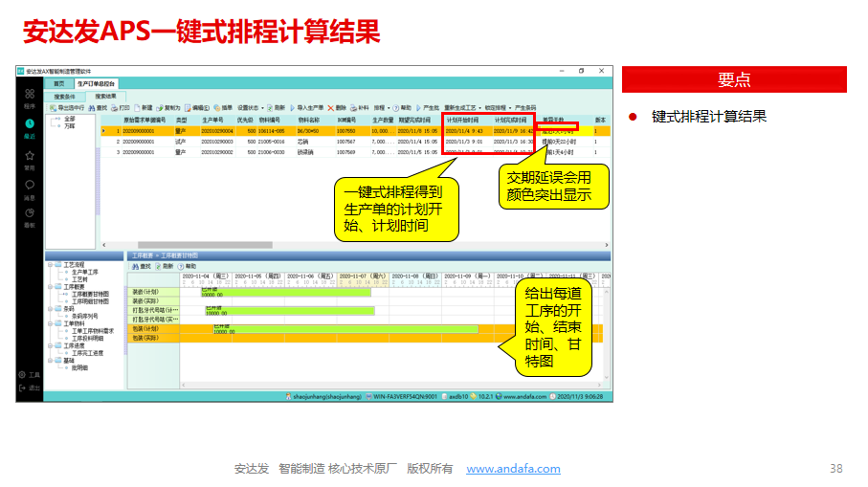Switch to the 搜索条件 tab
This screenshot has height=487, width=868.
click(x=64, y=97)
